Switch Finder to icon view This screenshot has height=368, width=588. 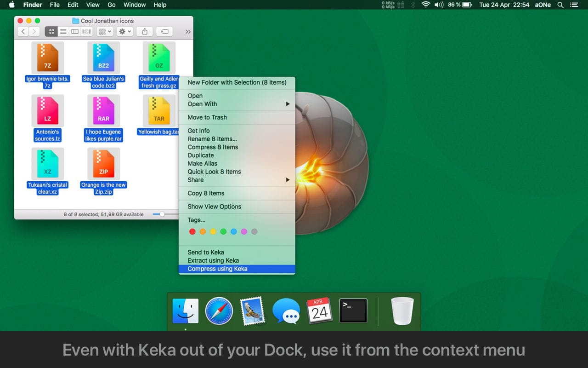tap(51, 32)
